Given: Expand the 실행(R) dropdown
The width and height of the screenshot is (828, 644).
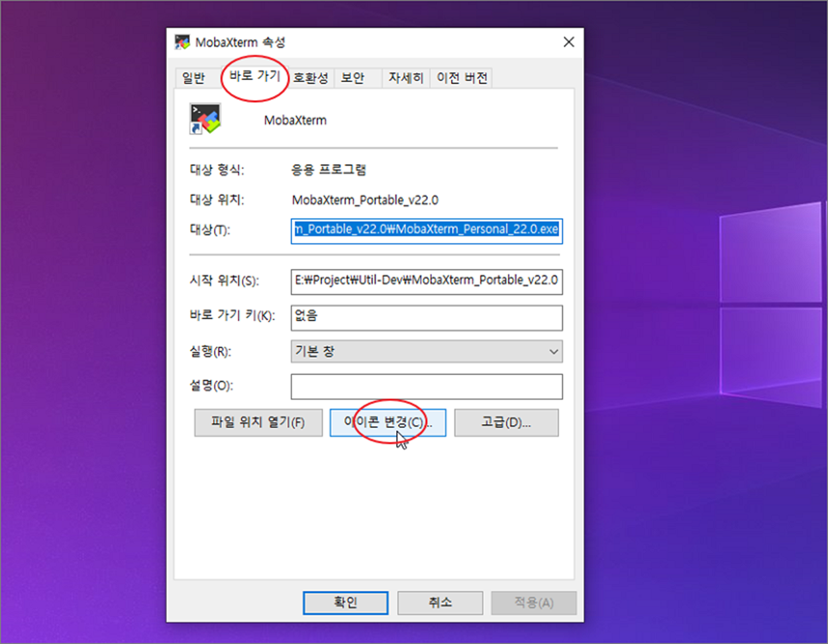Looking at the screenshot, I should pyautogui.click(x=427, y=352).
